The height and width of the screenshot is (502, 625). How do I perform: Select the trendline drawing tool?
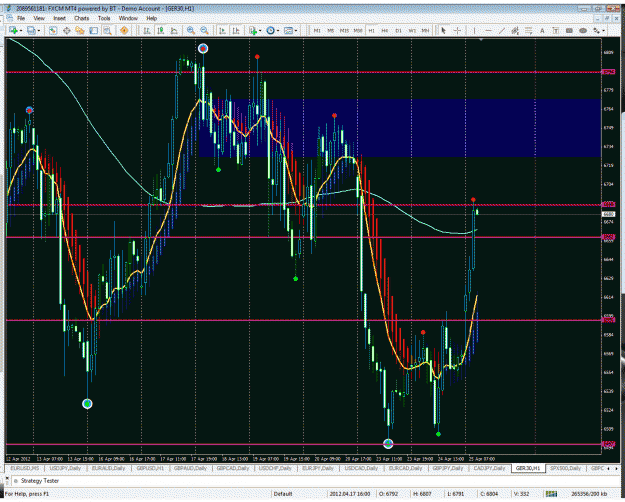(502, 30)
